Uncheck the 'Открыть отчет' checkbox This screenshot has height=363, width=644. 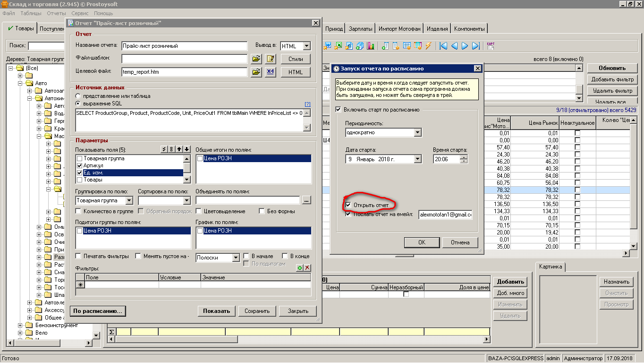point(348,205)
